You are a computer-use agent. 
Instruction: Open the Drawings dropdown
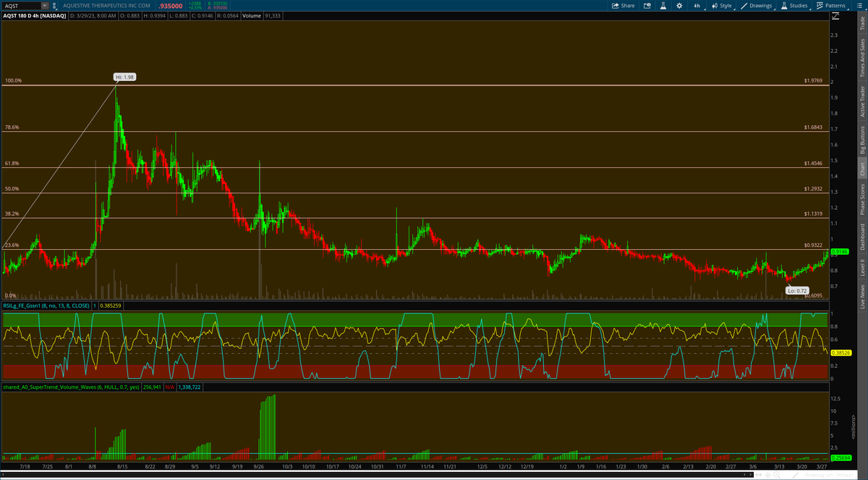coord(757,5)
